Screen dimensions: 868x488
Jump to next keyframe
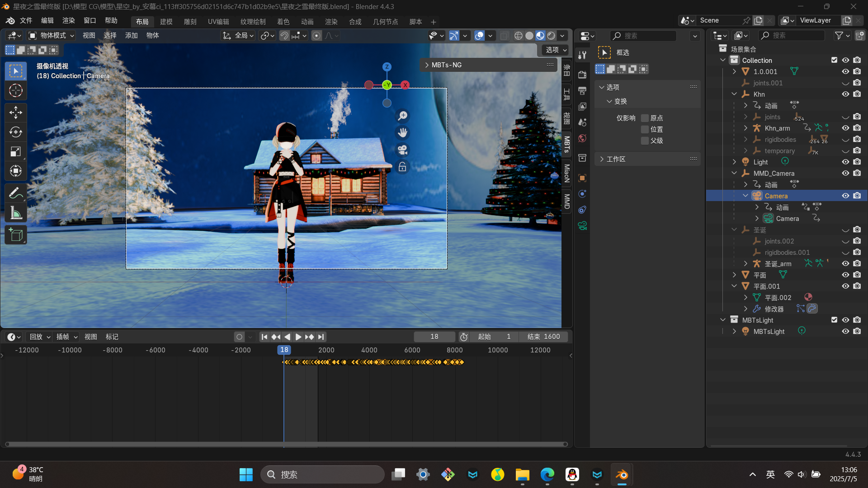pyautogui.click(x=310, y=337)
